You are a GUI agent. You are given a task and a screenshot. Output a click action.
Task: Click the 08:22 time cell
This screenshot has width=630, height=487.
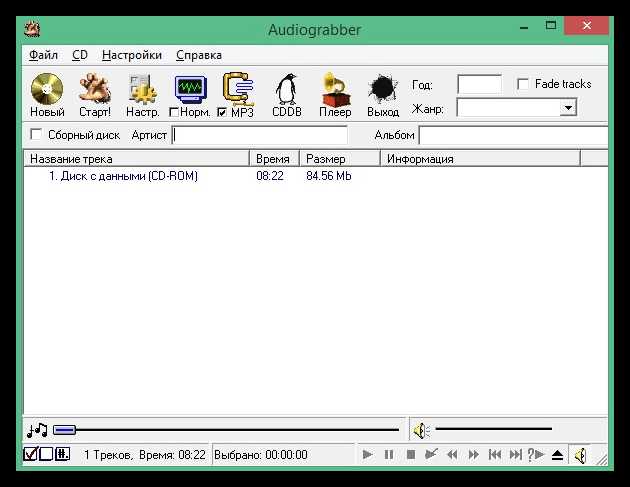pyautogui.click(x=270, y=176)
